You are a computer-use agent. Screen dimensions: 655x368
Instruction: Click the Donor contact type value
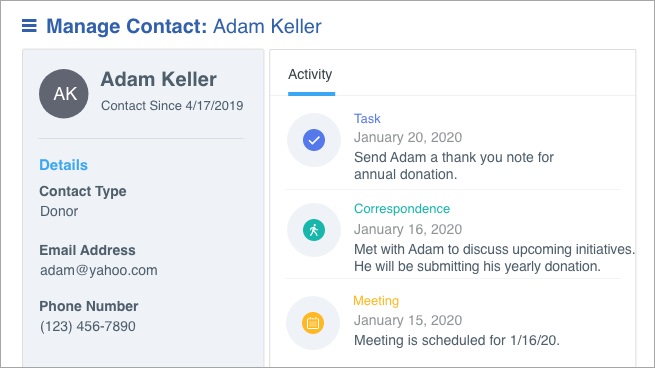[x=59, y=211]
